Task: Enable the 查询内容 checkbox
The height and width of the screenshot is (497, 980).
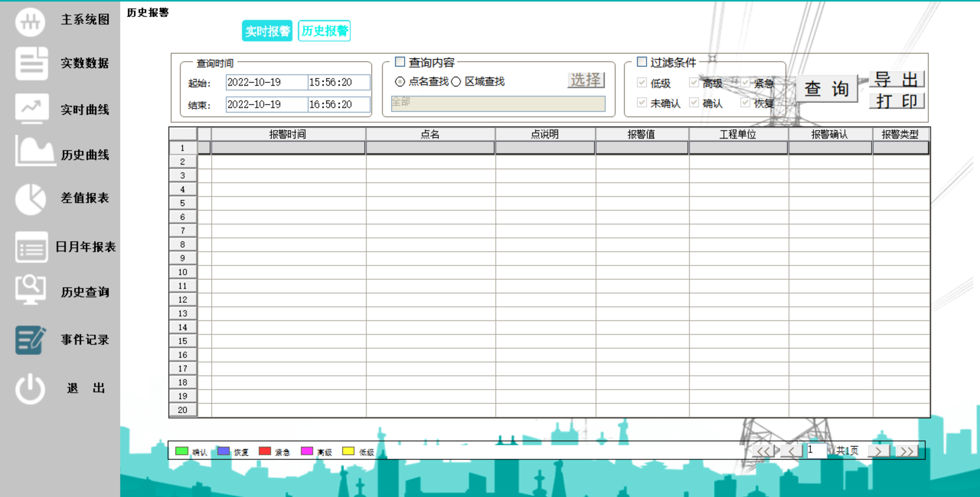Action: [400, 61]
